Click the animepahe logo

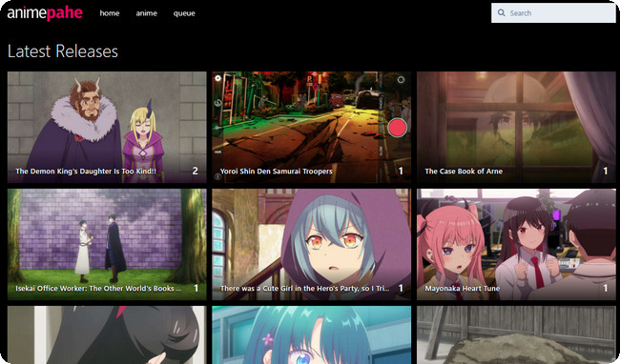(45, 13)
